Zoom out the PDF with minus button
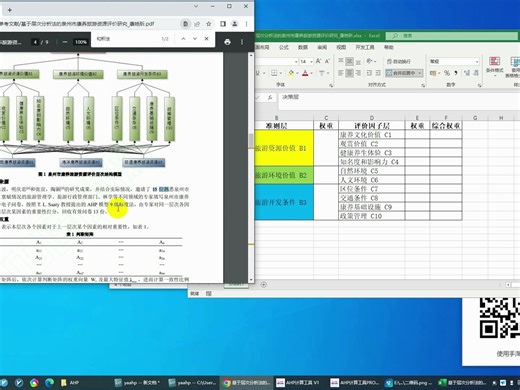Screen dimensions: 520x390 coord(65,42)
